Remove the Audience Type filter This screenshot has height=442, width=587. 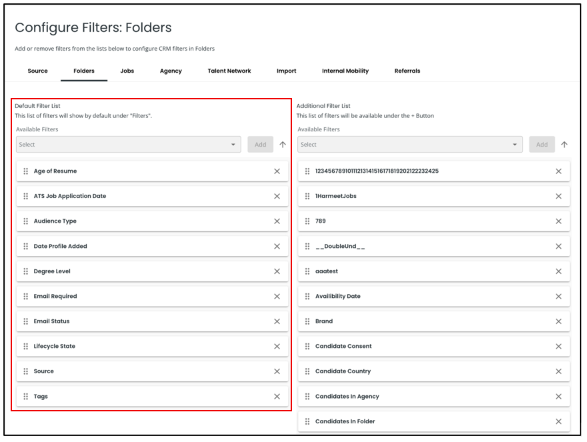tap(277, 222)
